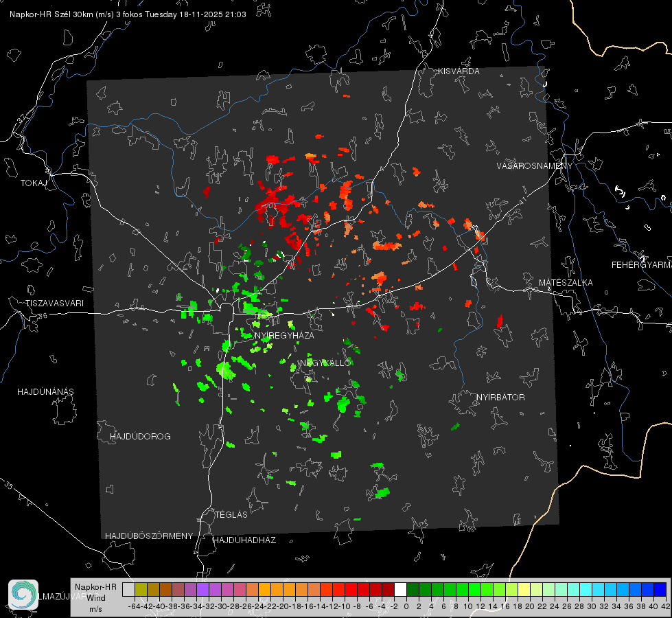Click the olive swatch above the -64 label
Viewport: 672px width, 618px height.
(x=141, y=589)
